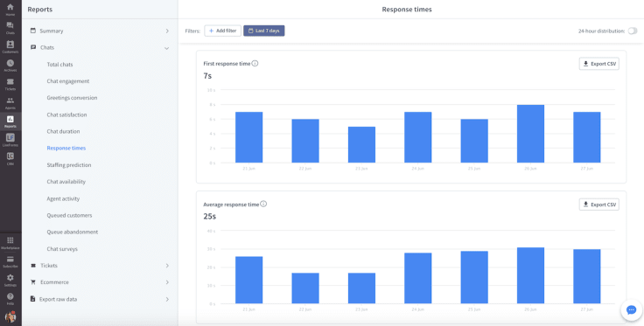Viewport: 644px width, 326px height.
Task: Open Staffing prediction report
Action: pyautogui.click(x=69, y=165)
